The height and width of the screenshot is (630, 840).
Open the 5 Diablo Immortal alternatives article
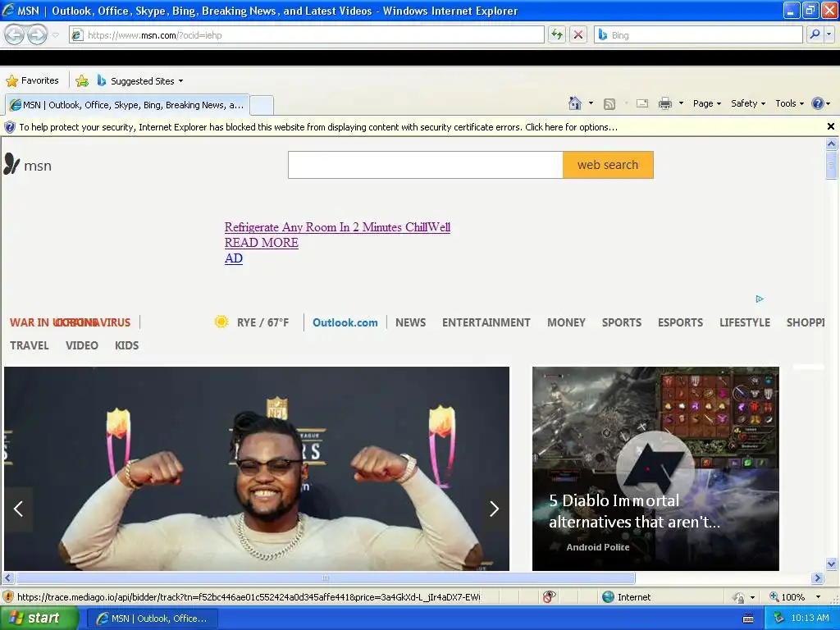[x=655, y=468]
